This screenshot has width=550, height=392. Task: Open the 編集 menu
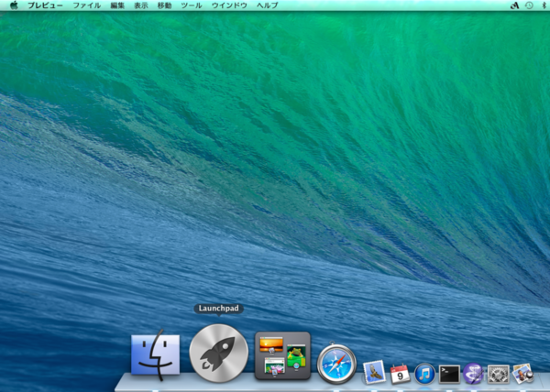pyautogui.click(x=117, y=5)
